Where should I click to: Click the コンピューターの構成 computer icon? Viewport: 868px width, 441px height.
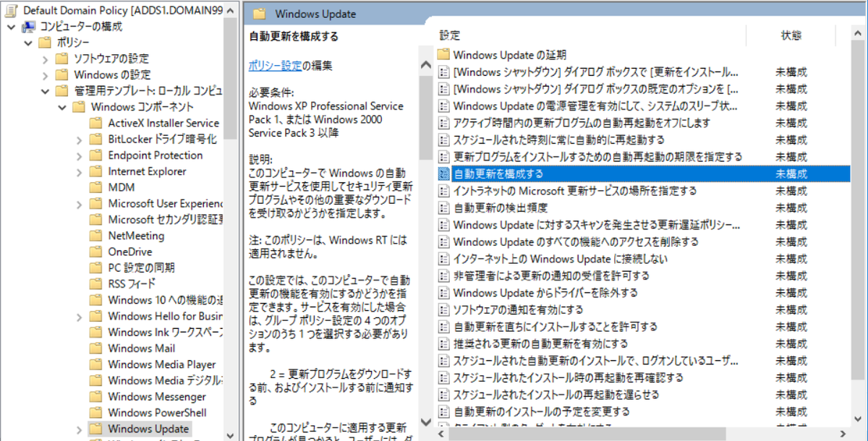tap(28, 27)
